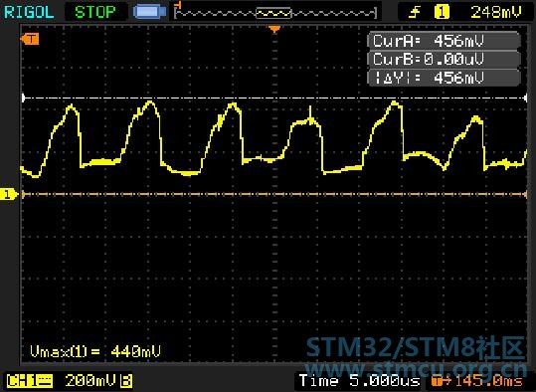Click the orange horizontal trigger position arrow
This screenshot has width=536, height=392.
point(274,29)
